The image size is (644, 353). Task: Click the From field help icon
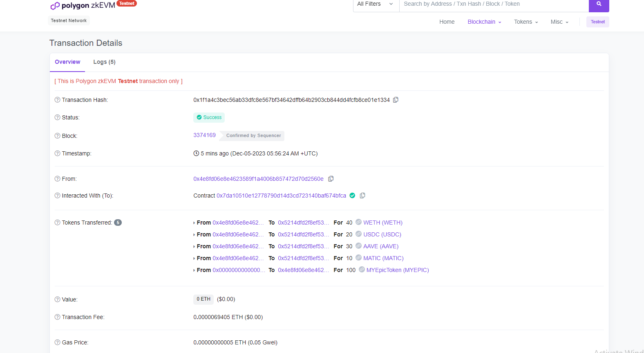click(x=57, y=179)
